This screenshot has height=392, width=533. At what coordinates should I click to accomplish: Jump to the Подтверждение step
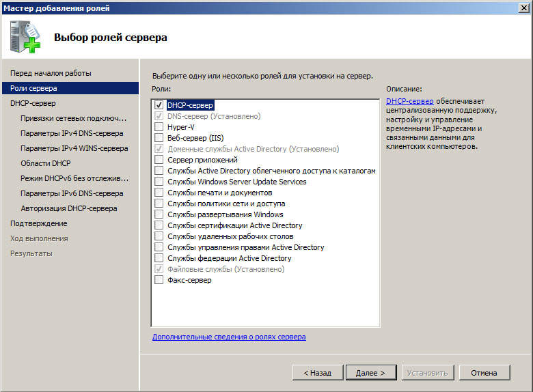coord(39,223)
